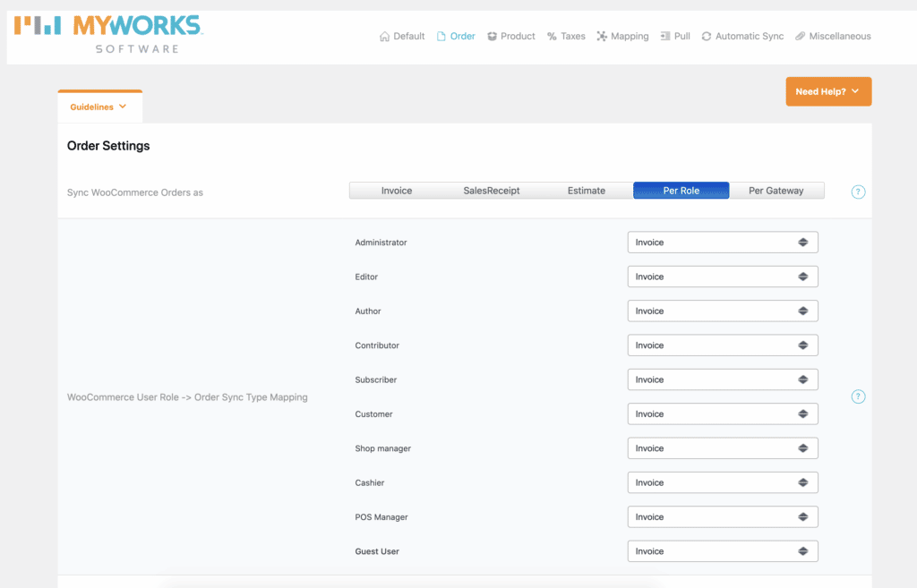Switch to the Per Gateway tab
Screen dimensions: 917x588
click(777, 190)
